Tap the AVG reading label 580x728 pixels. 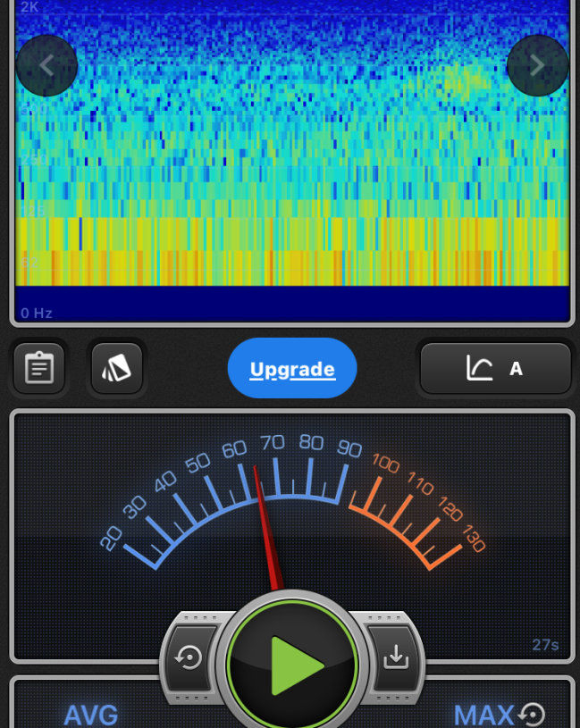pyautogui.click(x=90, y=715)
